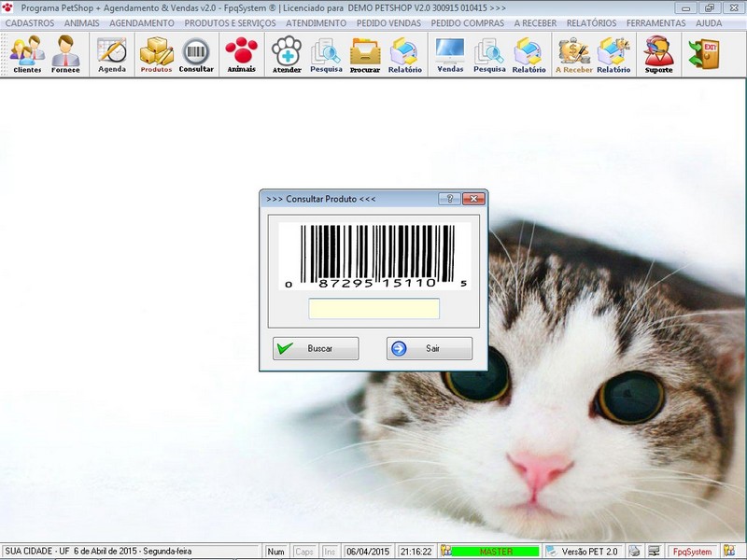Click the help question mark in dialog
The image size is (747, 560).
tap(449, 199)
